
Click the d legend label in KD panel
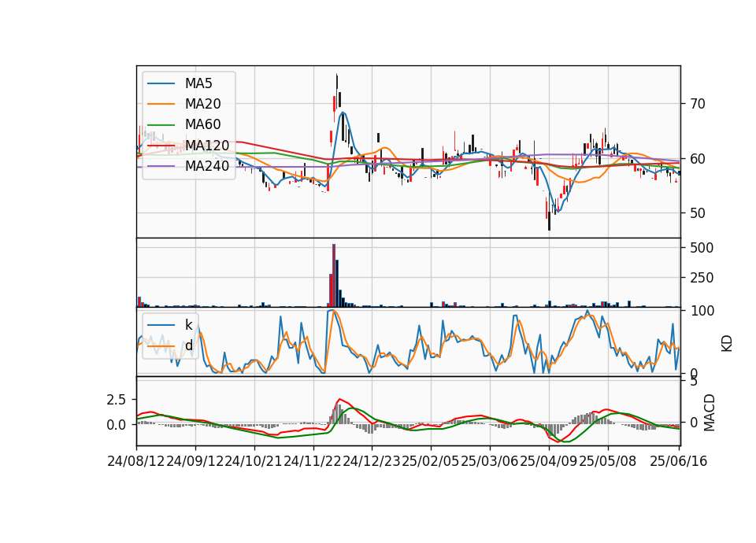click(x=189, y=345)
